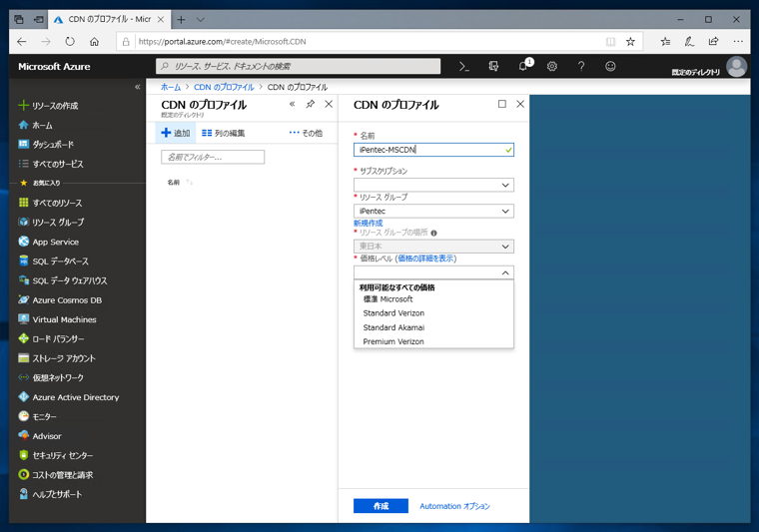Click the browser address bar
The image size is (759, 532).
(x=368, y=42)
